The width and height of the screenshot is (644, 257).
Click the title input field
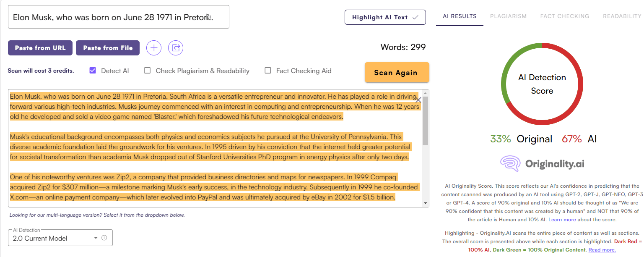coord(118,17)
